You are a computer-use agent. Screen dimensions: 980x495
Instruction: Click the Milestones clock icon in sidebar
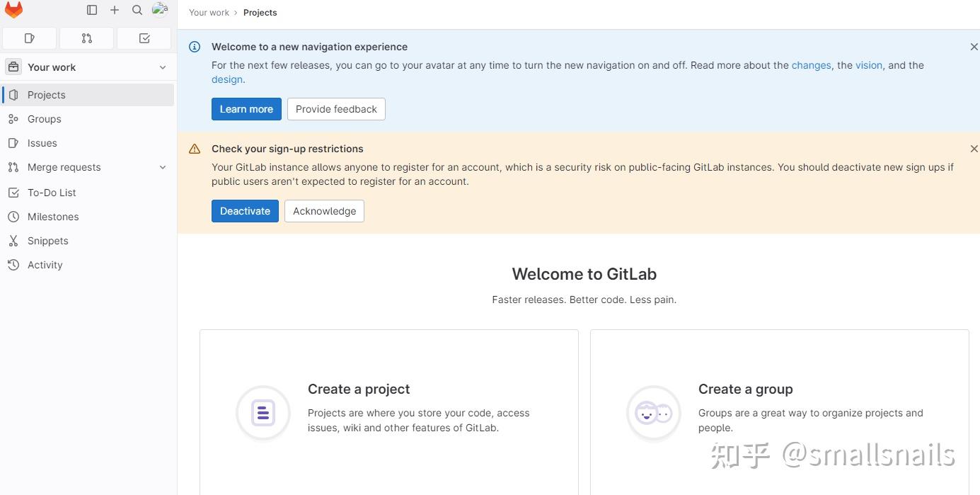coord(13,217)
